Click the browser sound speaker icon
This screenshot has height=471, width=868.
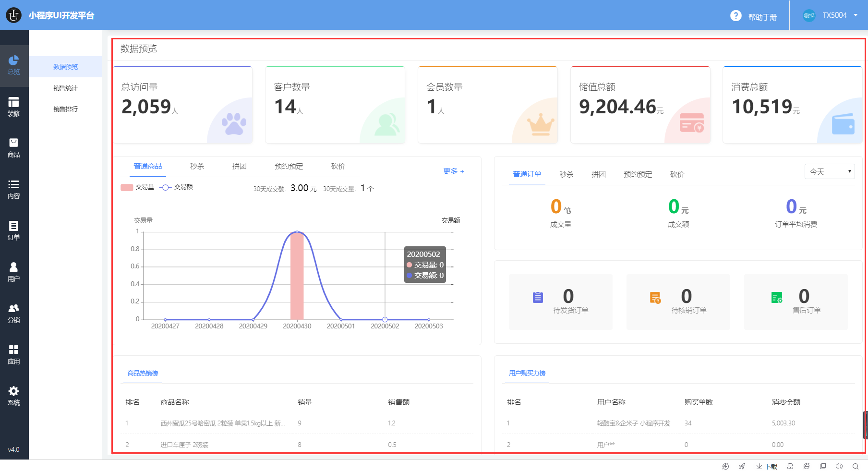click(839, 466)
